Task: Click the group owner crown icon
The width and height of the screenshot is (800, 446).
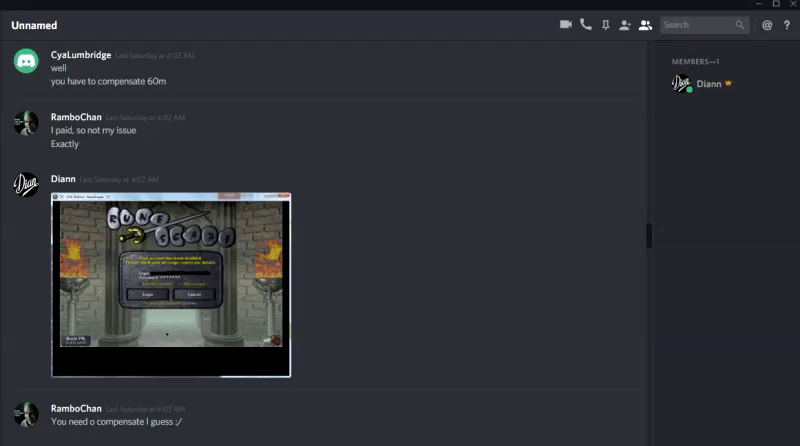Action: pyautogui.click(x=728, y=83)
